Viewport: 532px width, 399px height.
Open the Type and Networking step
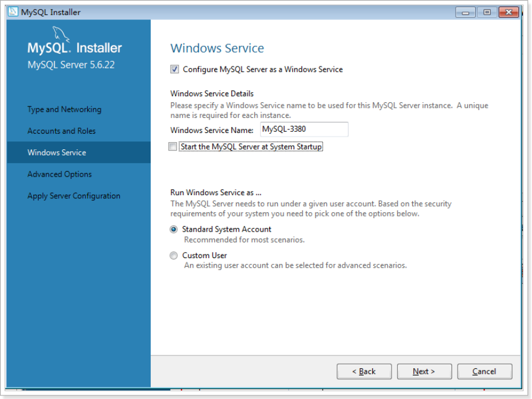pos(65,109)
